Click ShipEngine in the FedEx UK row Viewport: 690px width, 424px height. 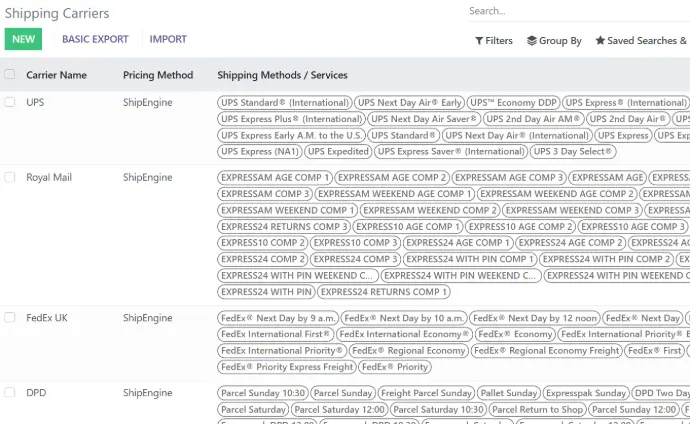(x=147, y=318)
